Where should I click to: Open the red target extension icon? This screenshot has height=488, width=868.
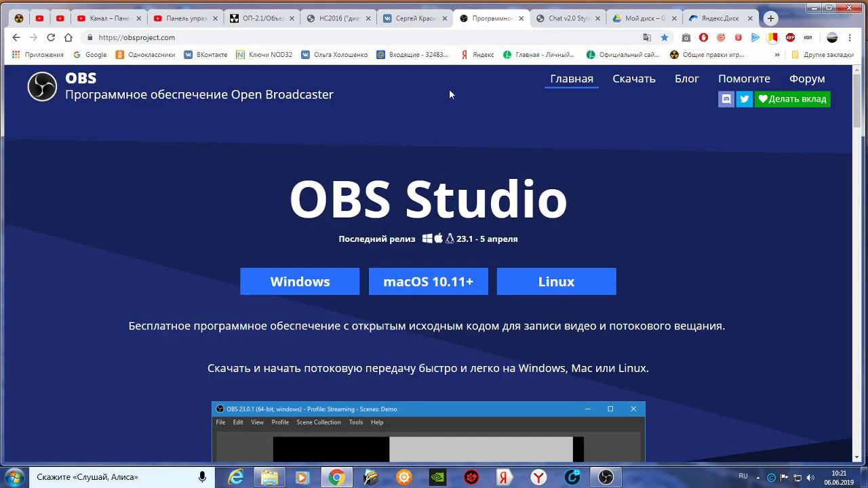click(720, 37)
